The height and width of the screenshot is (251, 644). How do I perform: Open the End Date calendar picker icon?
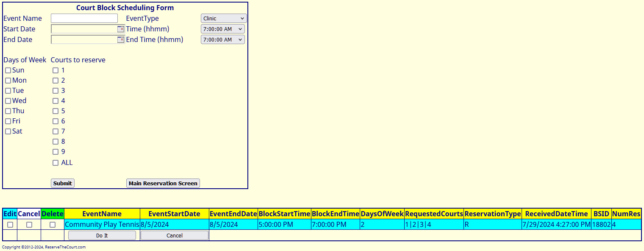(121, 40)
